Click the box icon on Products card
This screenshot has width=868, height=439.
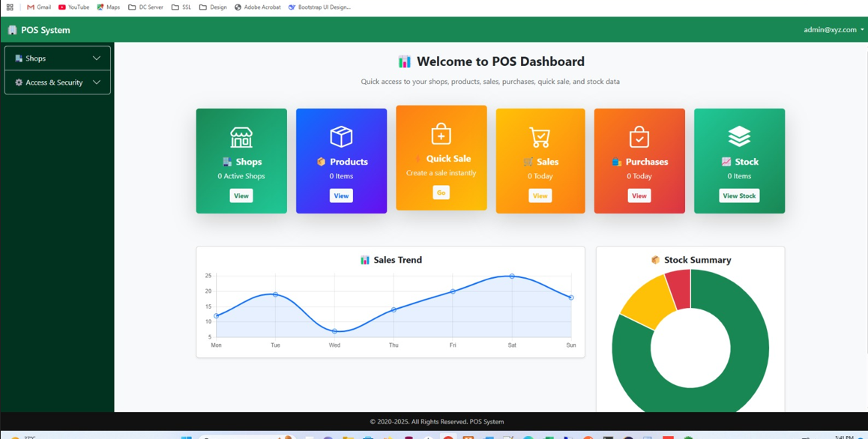point(341,136)
